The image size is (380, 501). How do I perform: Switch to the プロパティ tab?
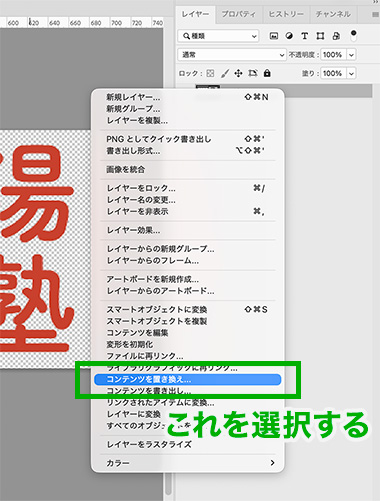(239, 14)
